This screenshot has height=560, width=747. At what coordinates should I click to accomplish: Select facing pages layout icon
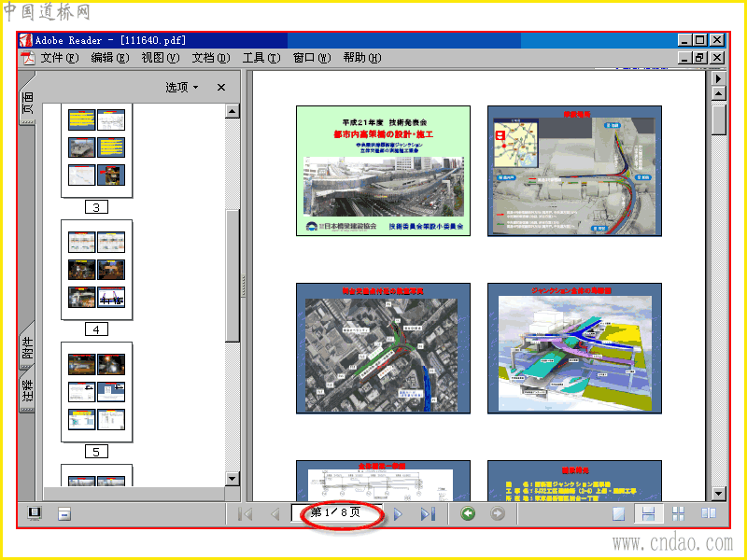pyautogui.click(x=709, y=513)
